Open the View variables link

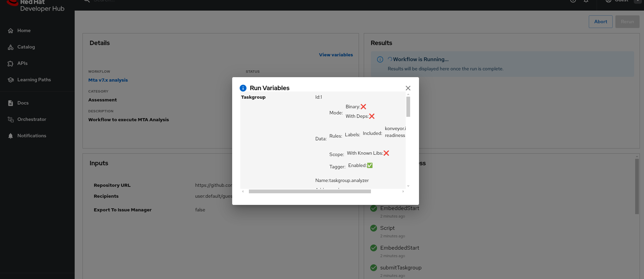tap(336, 55)
